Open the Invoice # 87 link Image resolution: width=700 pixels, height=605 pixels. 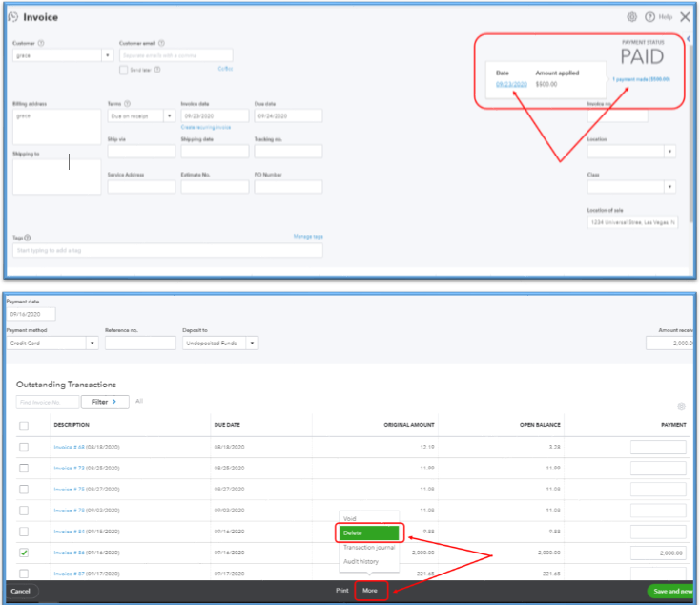point(69,574)
